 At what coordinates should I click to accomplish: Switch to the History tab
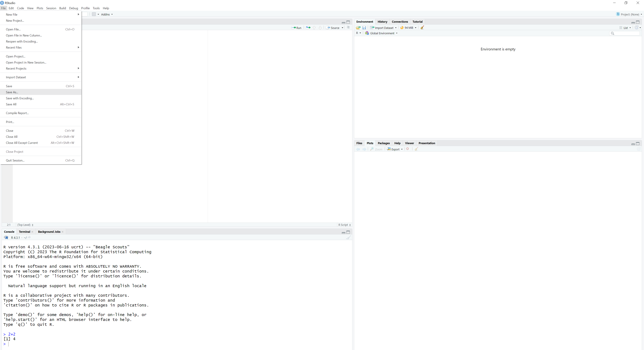pos(382,22)
